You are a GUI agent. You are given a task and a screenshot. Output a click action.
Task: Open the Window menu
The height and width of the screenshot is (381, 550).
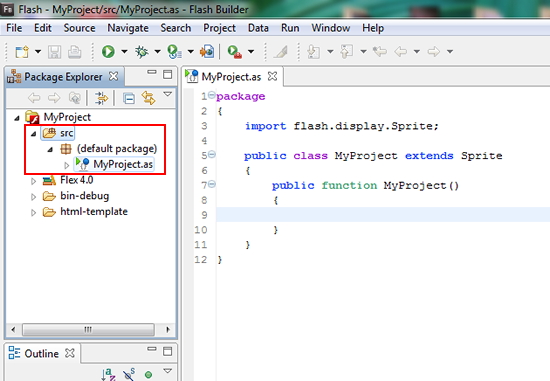point(331,28)
